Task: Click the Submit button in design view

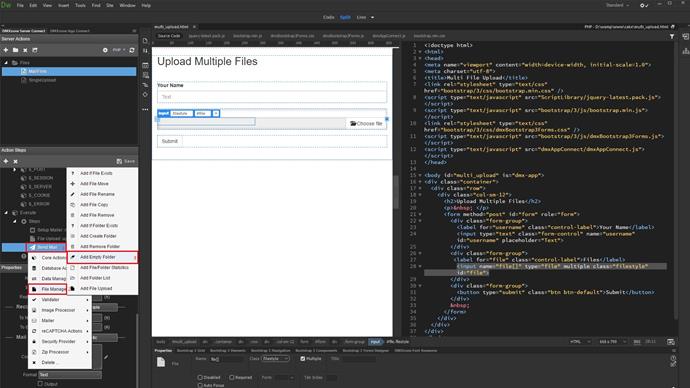Action: 169,141
